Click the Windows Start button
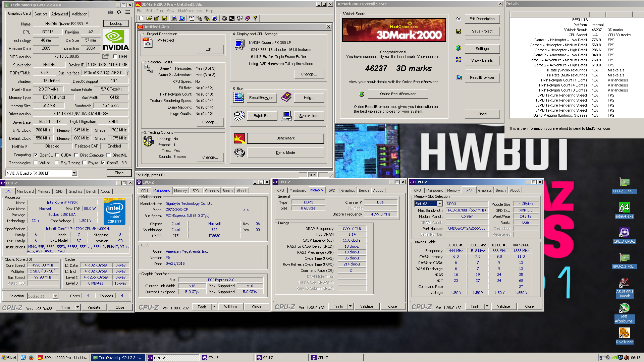Screen dimensions: 644x362 pos(9,358)
